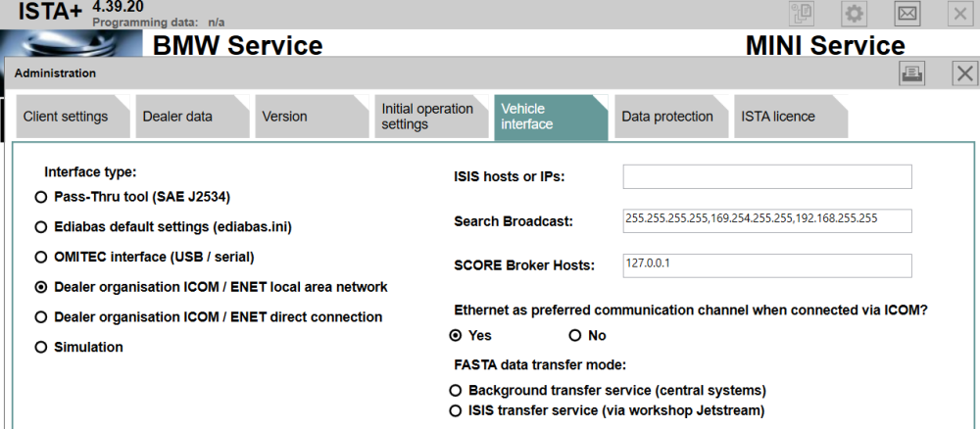This screenshot has width=980, height=429.
Task: Select ISIS transfer service via workshop Jetstream
Action: point(454,410)
